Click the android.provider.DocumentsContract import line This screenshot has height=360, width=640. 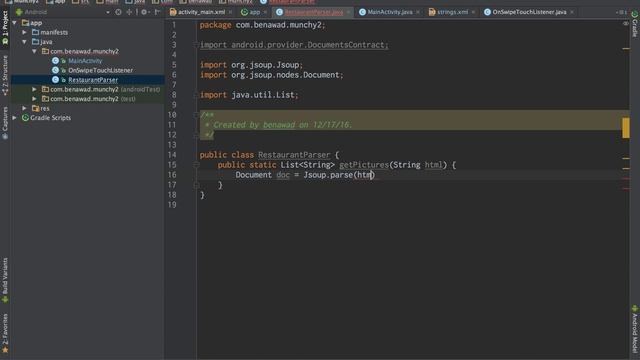click(x=294, y=45)
